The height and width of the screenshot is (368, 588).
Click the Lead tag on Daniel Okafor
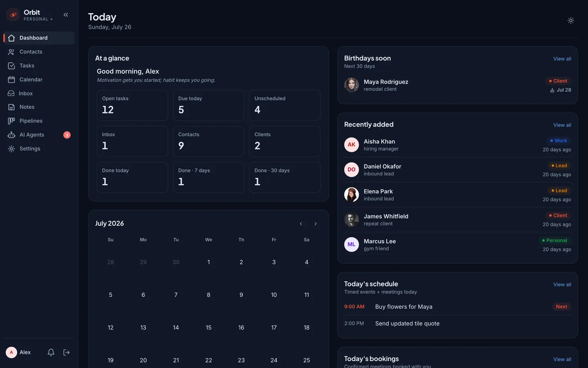[559, 166]
